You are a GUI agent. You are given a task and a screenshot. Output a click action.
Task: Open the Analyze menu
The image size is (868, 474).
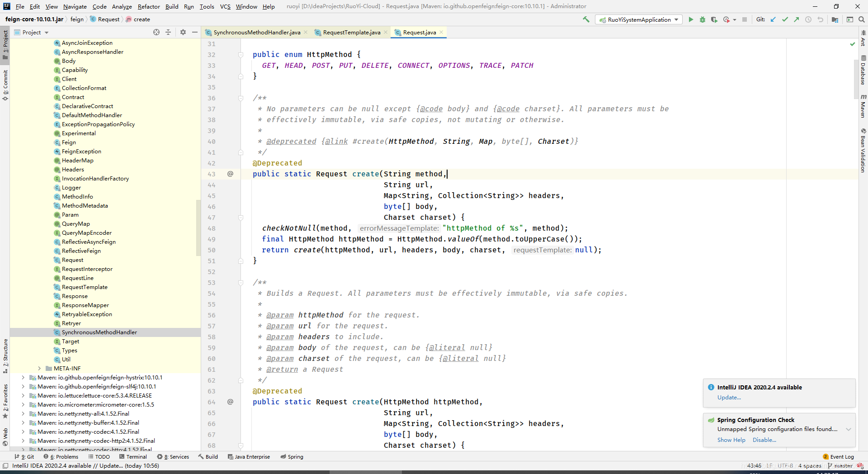point(122,6)
